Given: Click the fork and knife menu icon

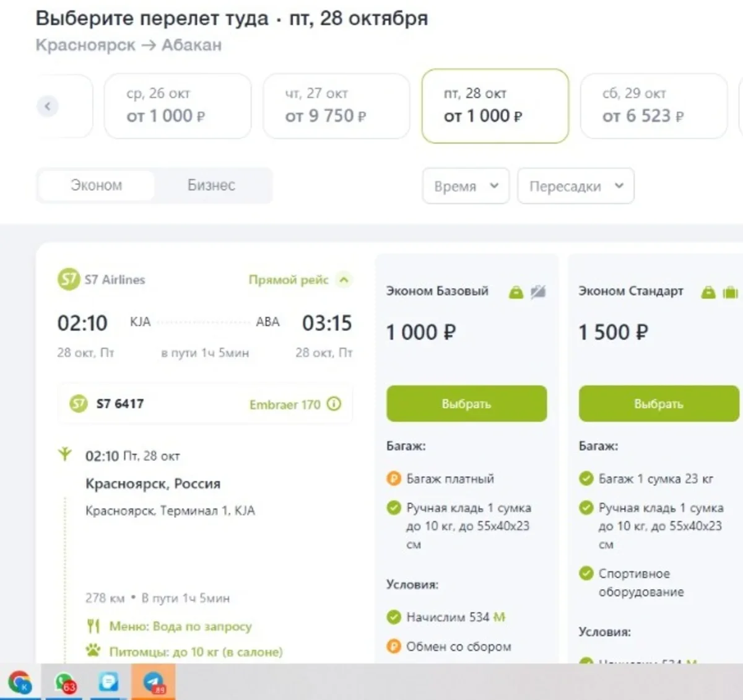Looking at the screenshot, I should click(93, 626).
